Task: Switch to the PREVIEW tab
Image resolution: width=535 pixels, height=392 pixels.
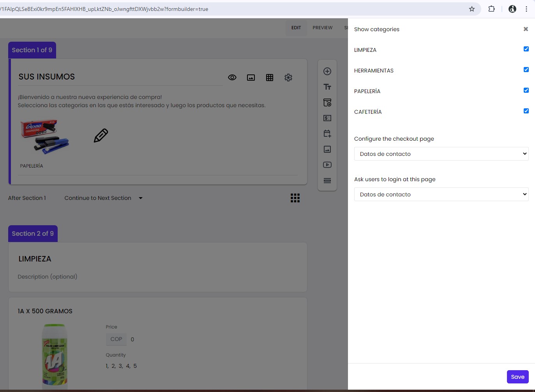Action: click(322, 28)
